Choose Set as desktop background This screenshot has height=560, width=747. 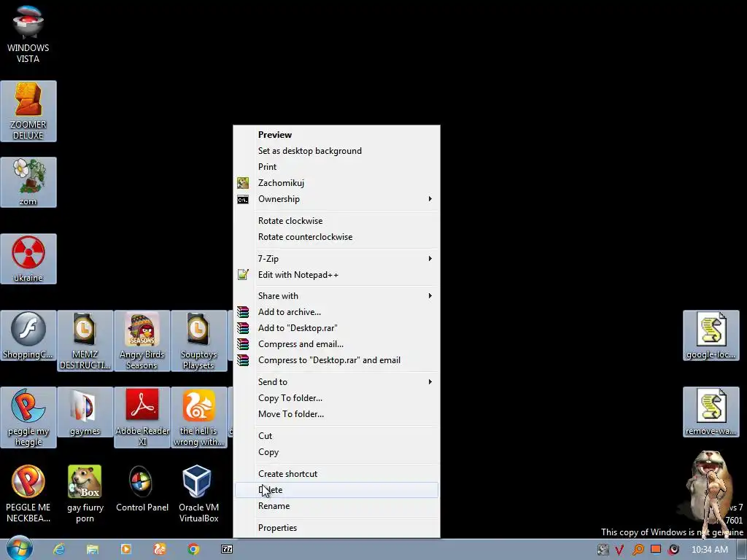336,151
